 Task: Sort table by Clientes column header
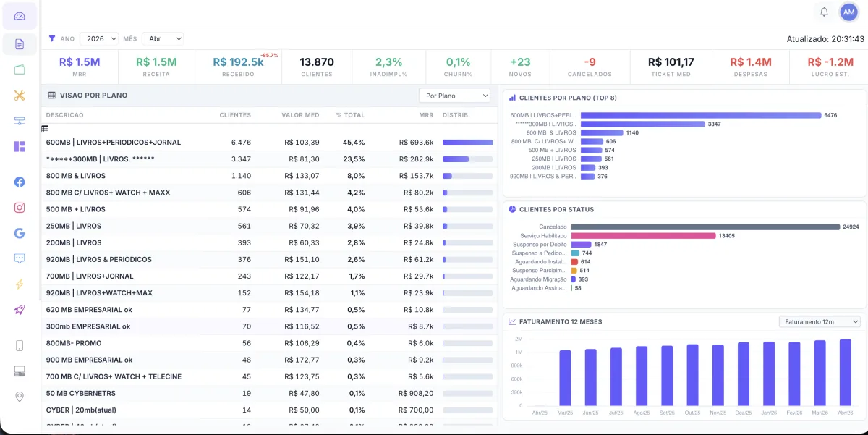click(235, 115)
